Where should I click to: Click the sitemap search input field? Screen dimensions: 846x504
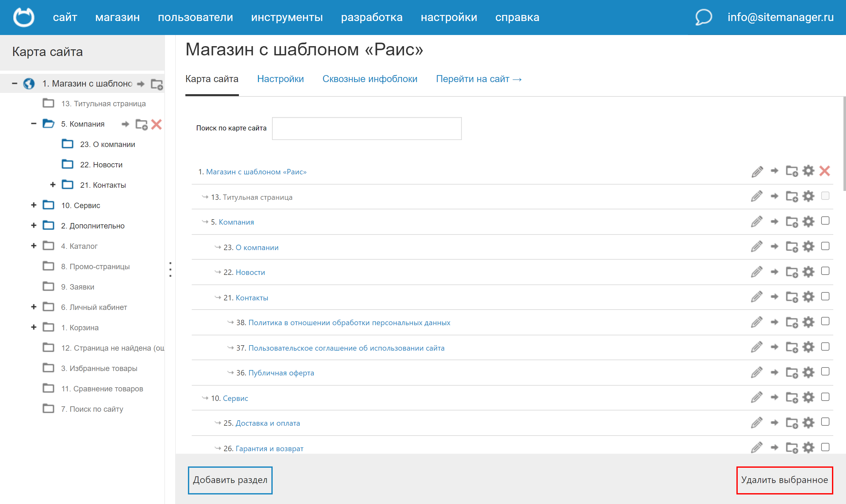366,128
